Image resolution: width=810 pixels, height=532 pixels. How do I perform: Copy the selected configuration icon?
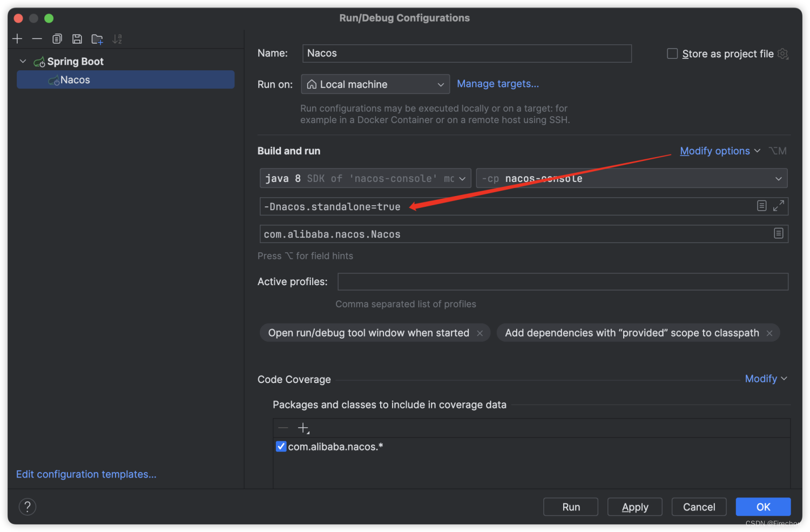57,39
